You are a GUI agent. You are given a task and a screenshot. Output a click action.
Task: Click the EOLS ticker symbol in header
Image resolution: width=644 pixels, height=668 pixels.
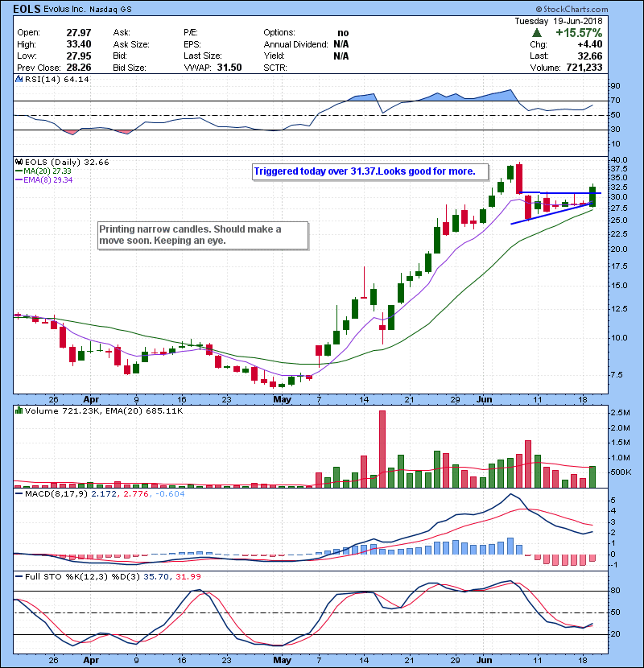pos(27,9)
